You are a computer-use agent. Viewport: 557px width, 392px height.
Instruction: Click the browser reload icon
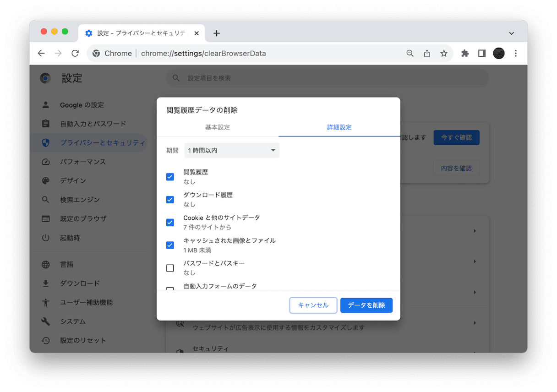[x=75, y=54]
